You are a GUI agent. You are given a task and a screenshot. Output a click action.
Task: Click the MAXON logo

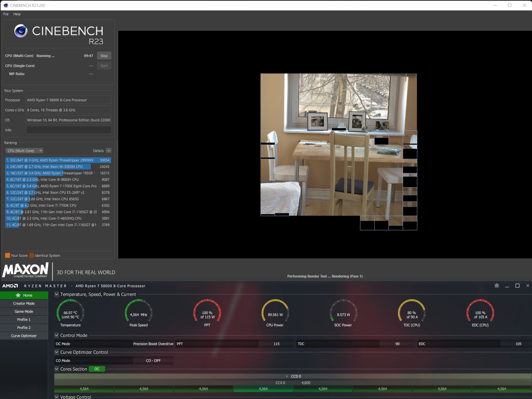(26, 270)
